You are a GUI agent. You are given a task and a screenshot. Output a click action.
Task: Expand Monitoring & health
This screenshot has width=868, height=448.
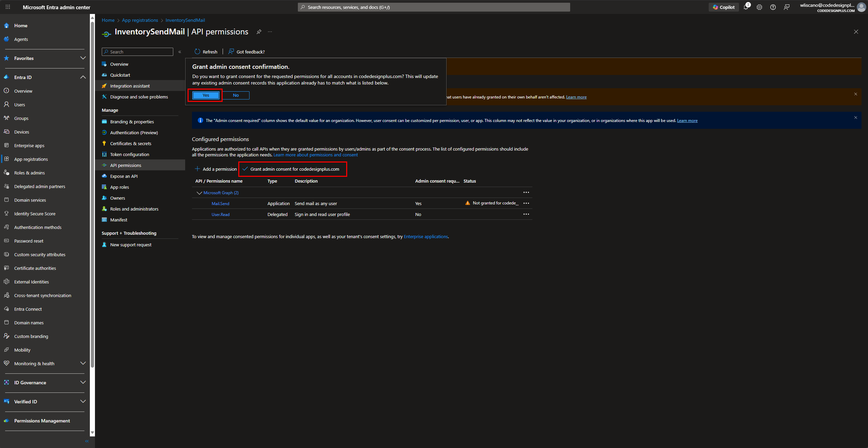click(83, 364)
